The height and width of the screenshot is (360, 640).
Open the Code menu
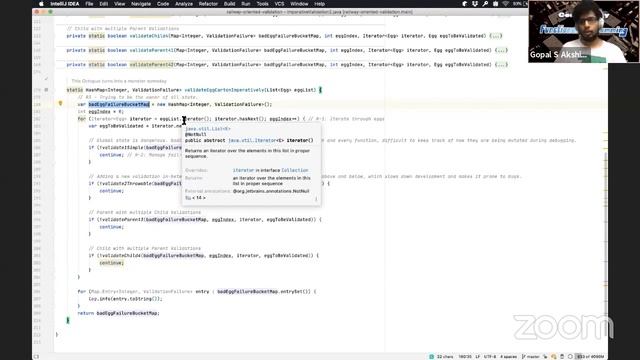[163, 4]
